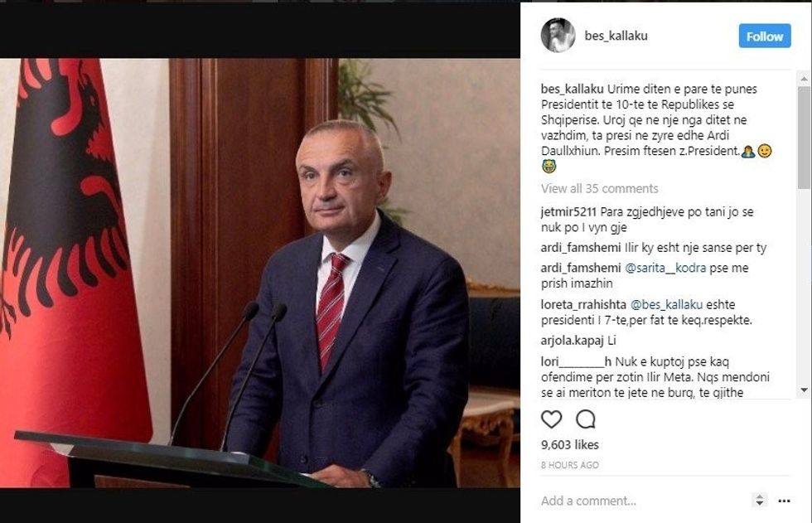This screenshot has width=812, height=523.
Task: Click into the Add a comment field
Action: pyautogui.click(x=642, y=501)
